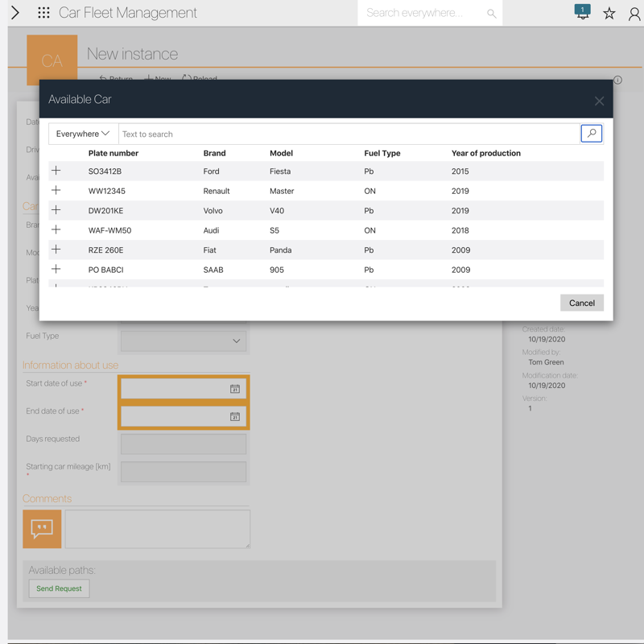Add the Volvo V40 DW201KE row
This screenshot has width=644, height=644.
pyautogui.click(x=56, y=210)
